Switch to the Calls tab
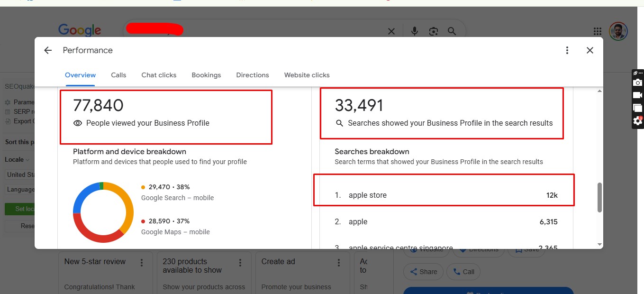Viewport: 644px width, 294px height. [118, 75]
